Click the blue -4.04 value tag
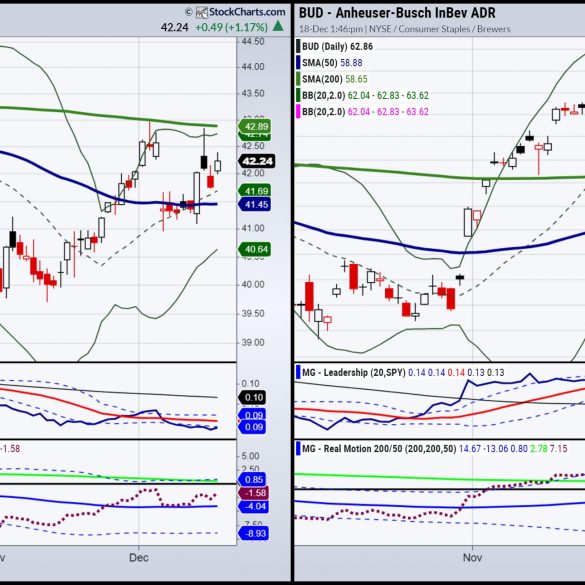 click(254, 506)
